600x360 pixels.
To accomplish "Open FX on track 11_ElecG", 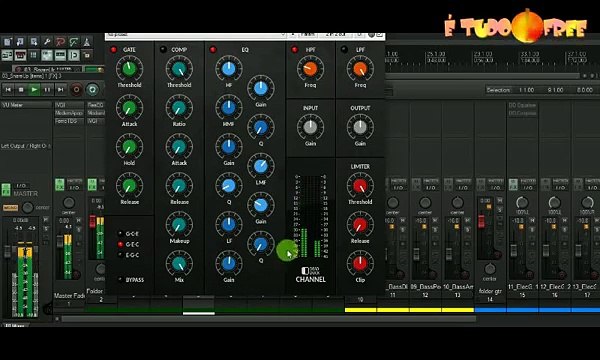I will coord(513,185).
